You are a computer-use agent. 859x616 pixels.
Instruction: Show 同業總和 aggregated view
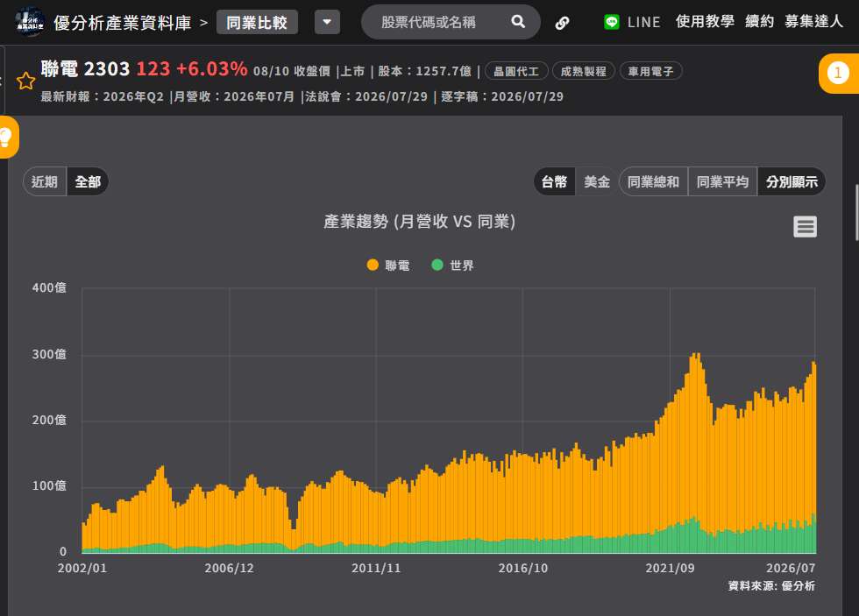[653, 181]
